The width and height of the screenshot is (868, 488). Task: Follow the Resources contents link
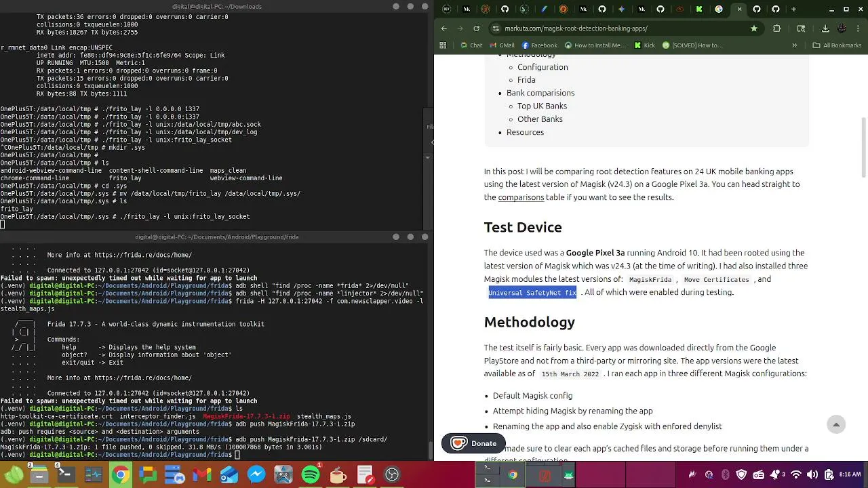click(525, 132)
